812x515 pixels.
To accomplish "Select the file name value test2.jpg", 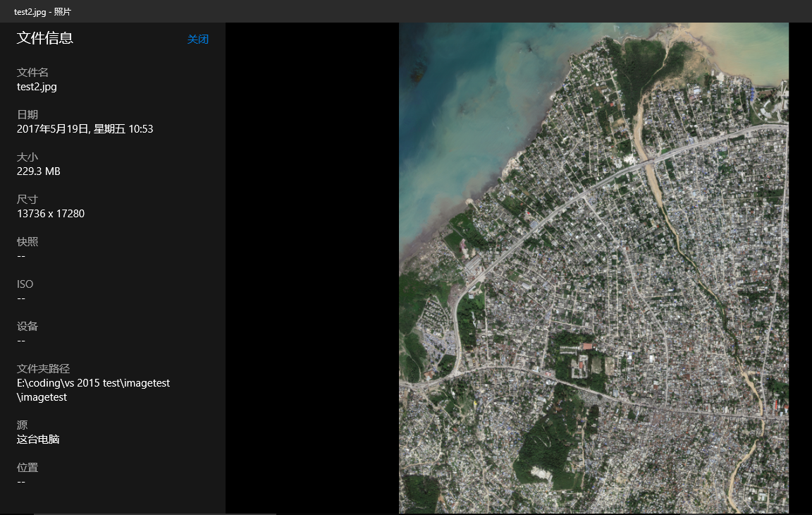I will pos(37,87).
